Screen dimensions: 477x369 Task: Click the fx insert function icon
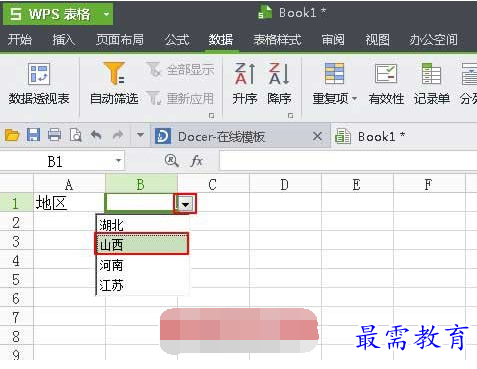pos(197,161)
